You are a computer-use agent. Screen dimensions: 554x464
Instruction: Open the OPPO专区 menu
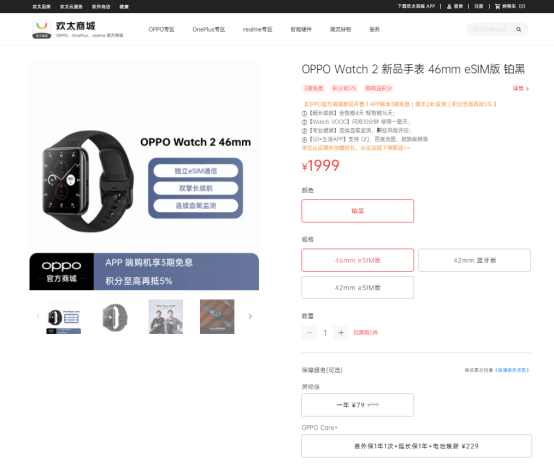click(x=161, y=29)
